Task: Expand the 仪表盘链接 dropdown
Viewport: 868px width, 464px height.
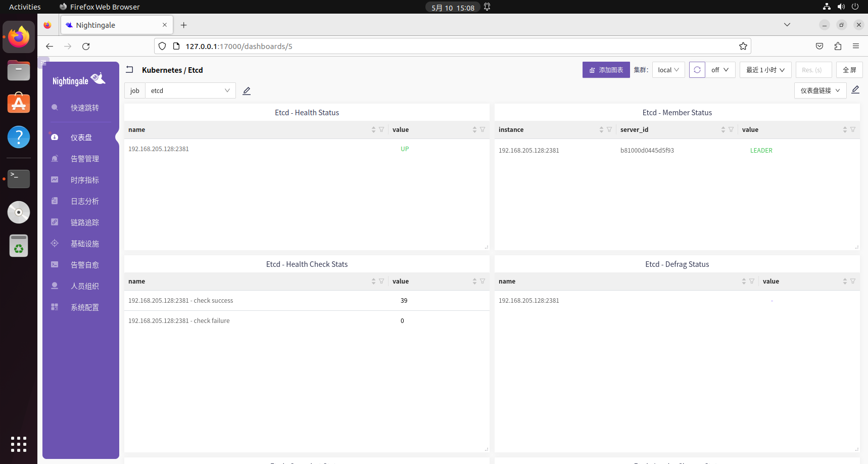Action: (820, 90)
